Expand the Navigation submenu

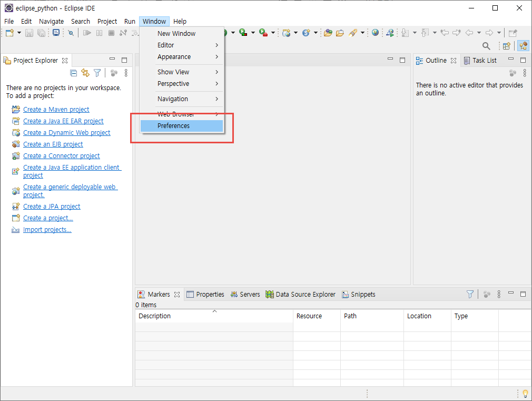coord(182,99)
